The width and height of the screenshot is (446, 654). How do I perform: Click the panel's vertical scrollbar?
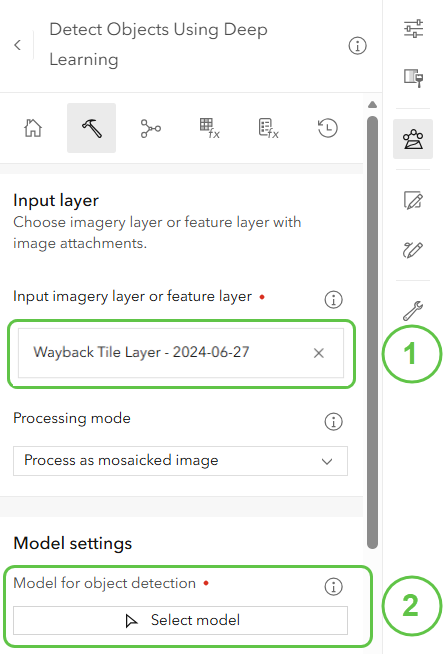tap(373, 332)
